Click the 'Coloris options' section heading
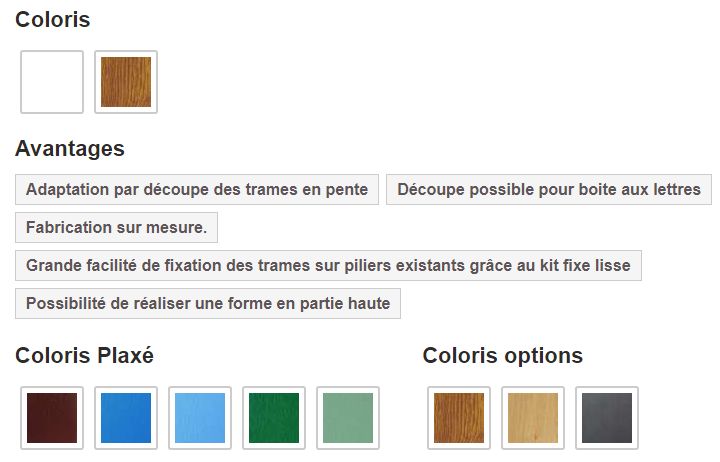 click(502, 355)
